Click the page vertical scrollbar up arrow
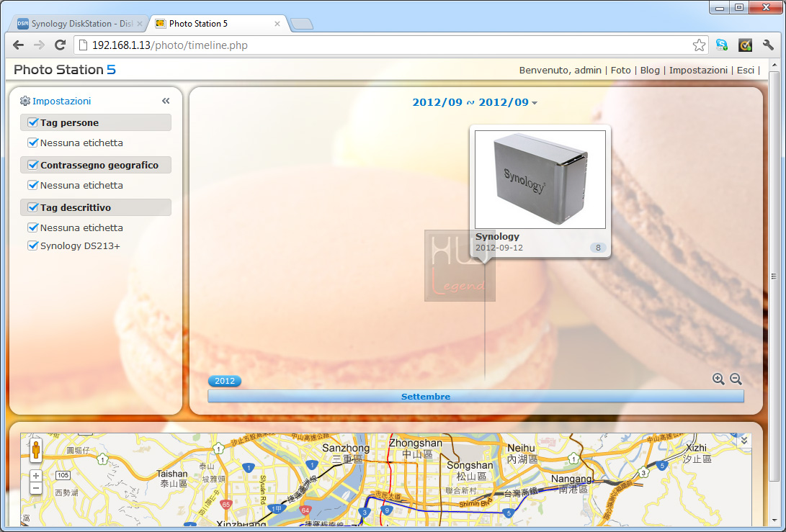The image size is (786, 532). click(774, 65)
